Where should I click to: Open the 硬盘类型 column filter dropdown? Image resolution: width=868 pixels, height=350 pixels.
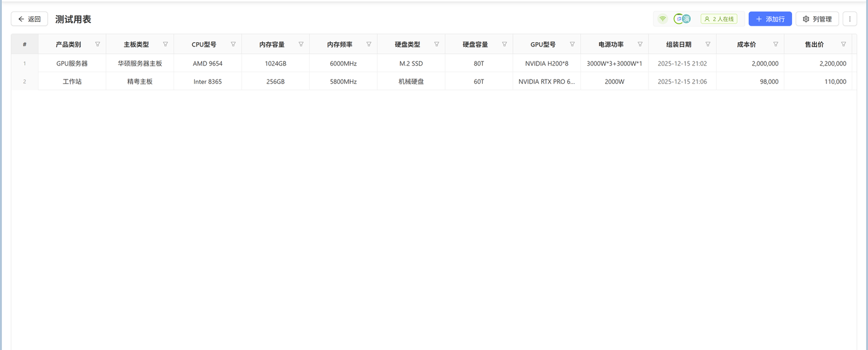[x=436, y=43]
